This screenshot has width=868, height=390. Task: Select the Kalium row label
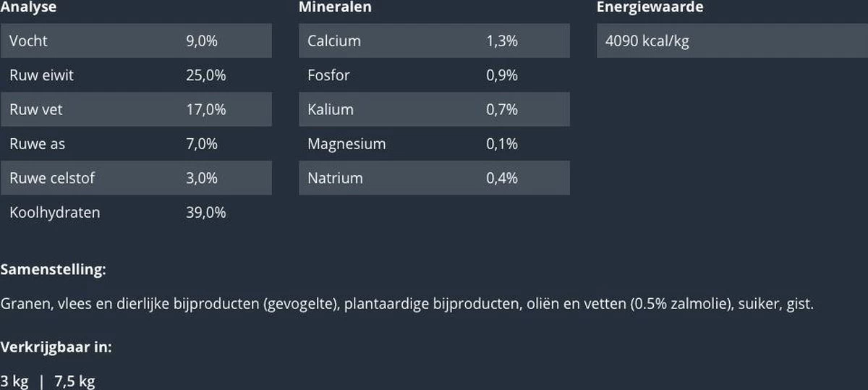(330, 109)
